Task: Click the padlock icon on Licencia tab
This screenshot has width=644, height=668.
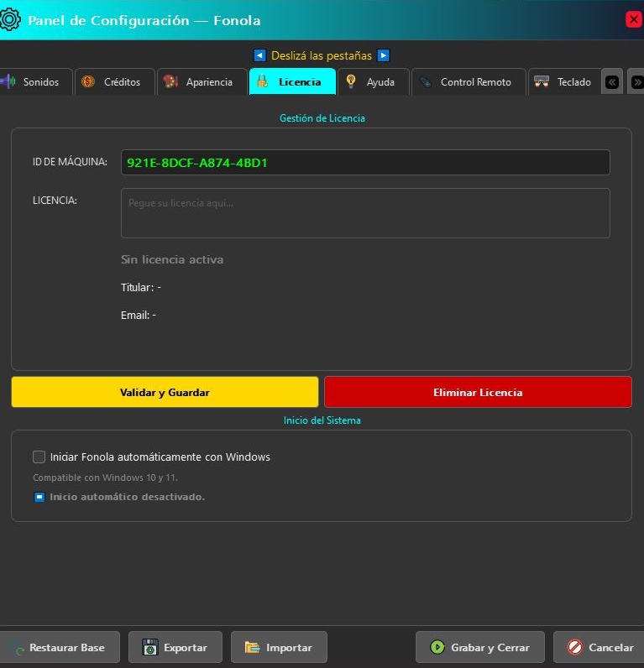Action: tap(263, 81)
